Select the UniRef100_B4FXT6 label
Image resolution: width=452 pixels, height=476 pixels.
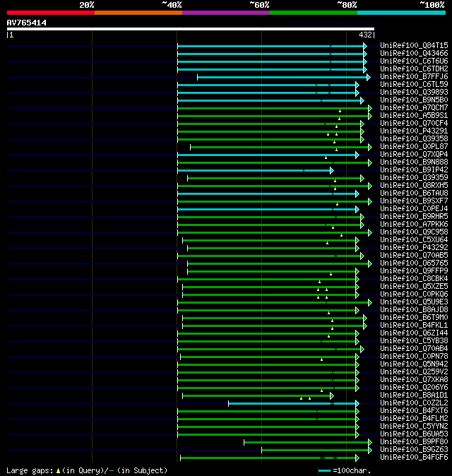coord(414,411)
